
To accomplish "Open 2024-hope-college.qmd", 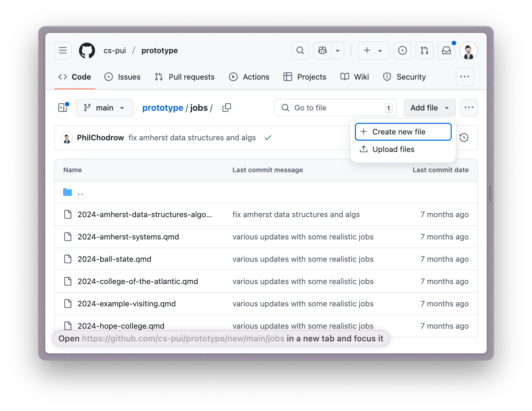I will point(121,326).
